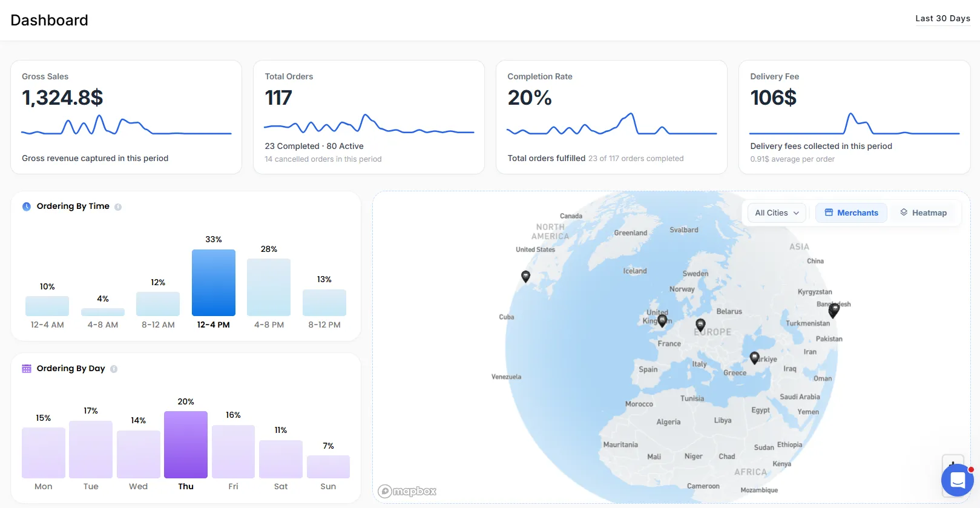Click the 4-8 PM bar showing 28%
The image size is (980, 508).
[269, 288]
